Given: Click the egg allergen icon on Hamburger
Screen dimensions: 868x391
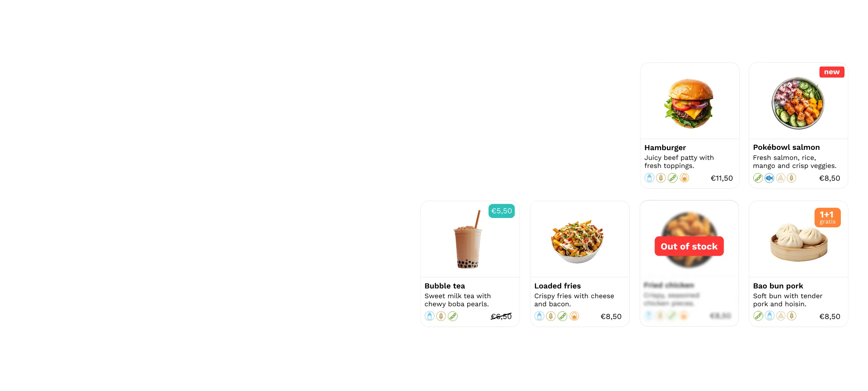Looking at the screenshot, I should 684,178.
